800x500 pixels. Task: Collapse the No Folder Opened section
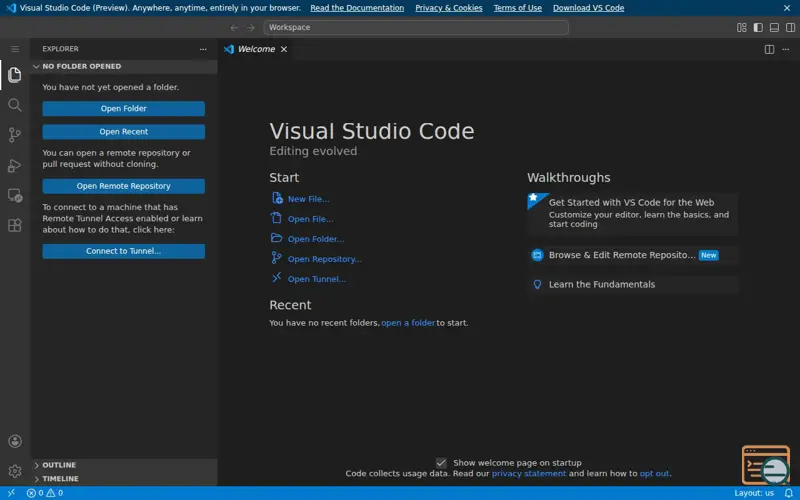click(81, 67)
